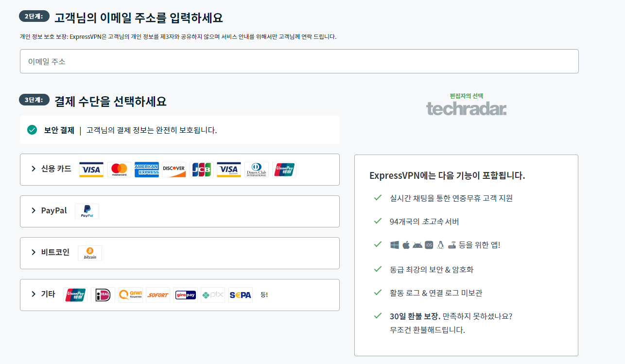Click the teal 보안 결제 checkmark icon
The width and height of the screenshot is (625, 364).
point(32,130)
